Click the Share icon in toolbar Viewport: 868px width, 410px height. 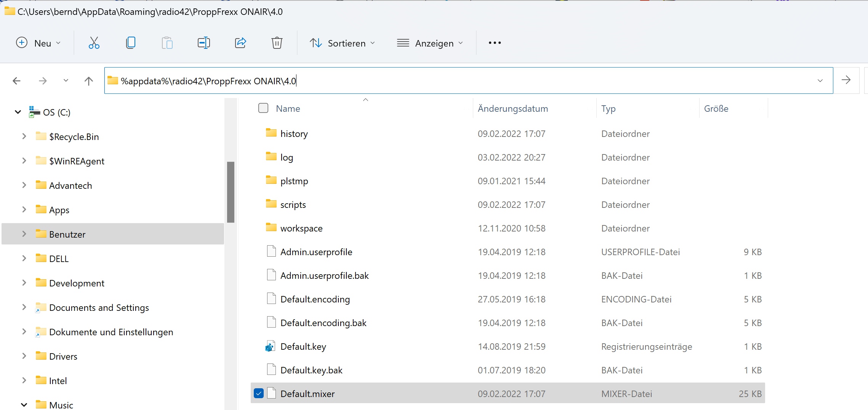click(240, 43)
